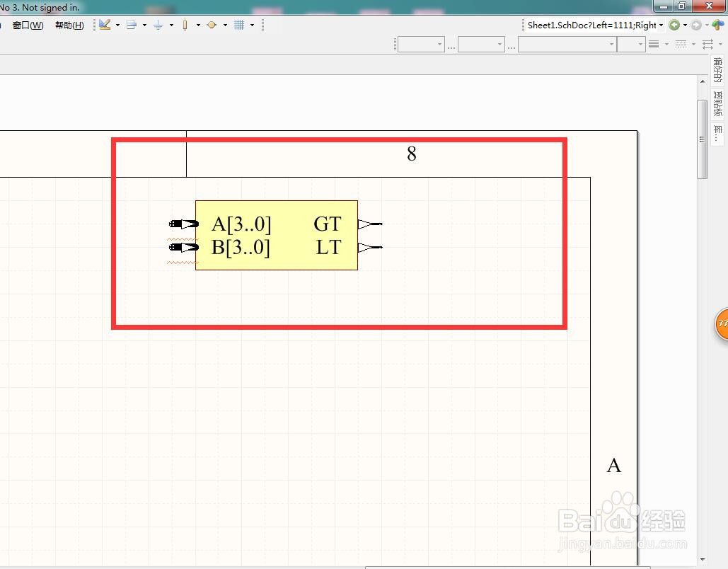Click the LT label text
The image size is (728, 569).
(x=329, y=247)
